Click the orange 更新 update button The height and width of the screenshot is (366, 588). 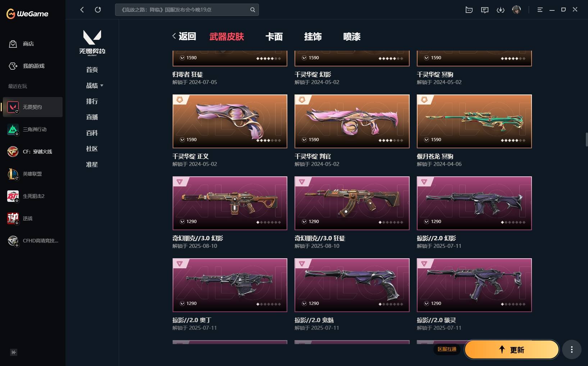point(512,349)
